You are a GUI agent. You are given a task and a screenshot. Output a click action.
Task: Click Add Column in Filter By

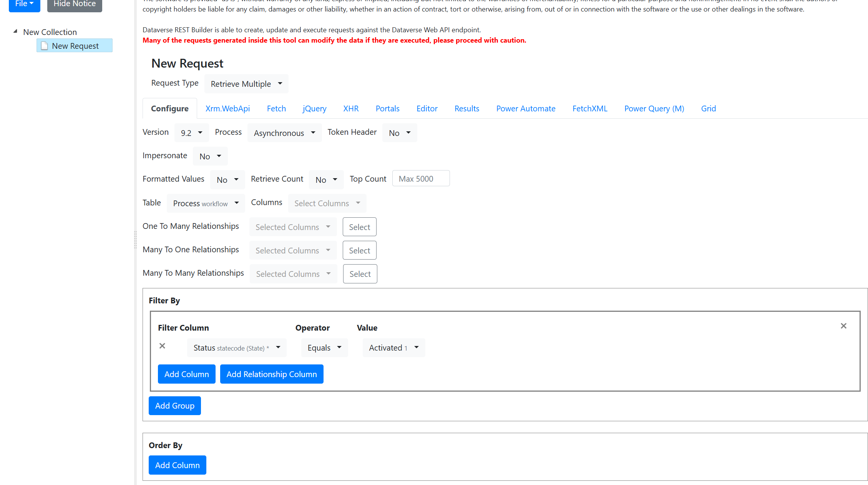187,374
